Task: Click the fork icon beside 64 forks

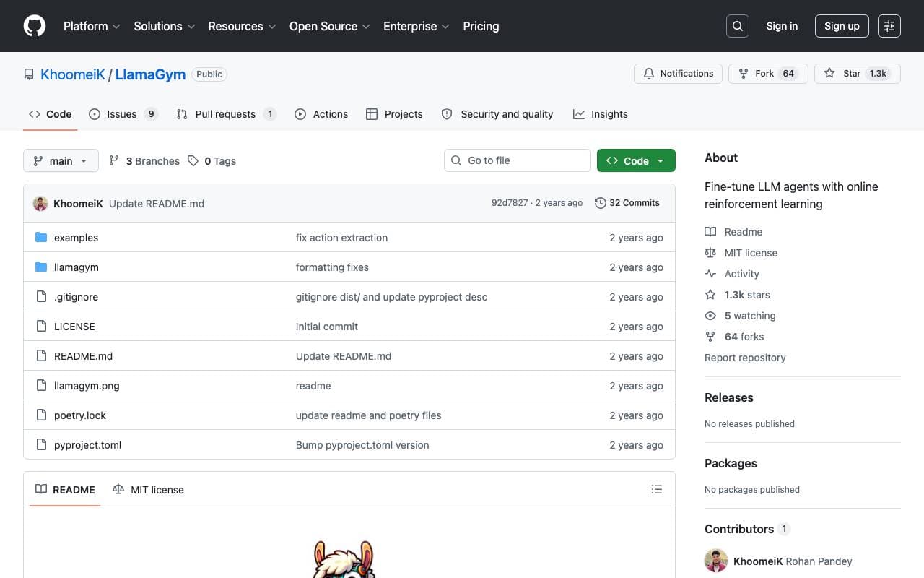Action: click(710, 337)
